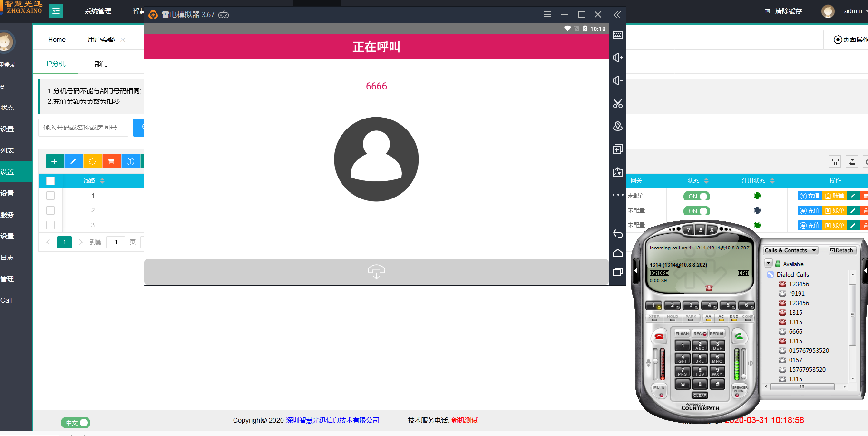
Task: Click the 充值 button in the first table row
Action: click(809, 196)
